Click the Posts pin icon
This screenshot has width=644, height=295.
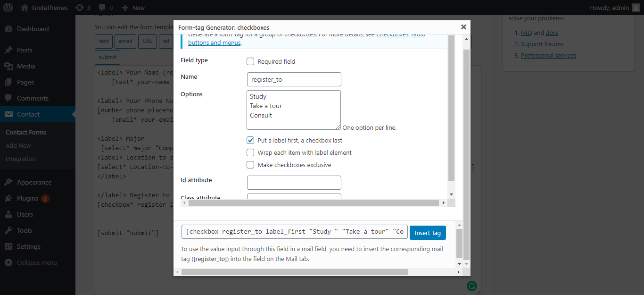click(8, 50)
